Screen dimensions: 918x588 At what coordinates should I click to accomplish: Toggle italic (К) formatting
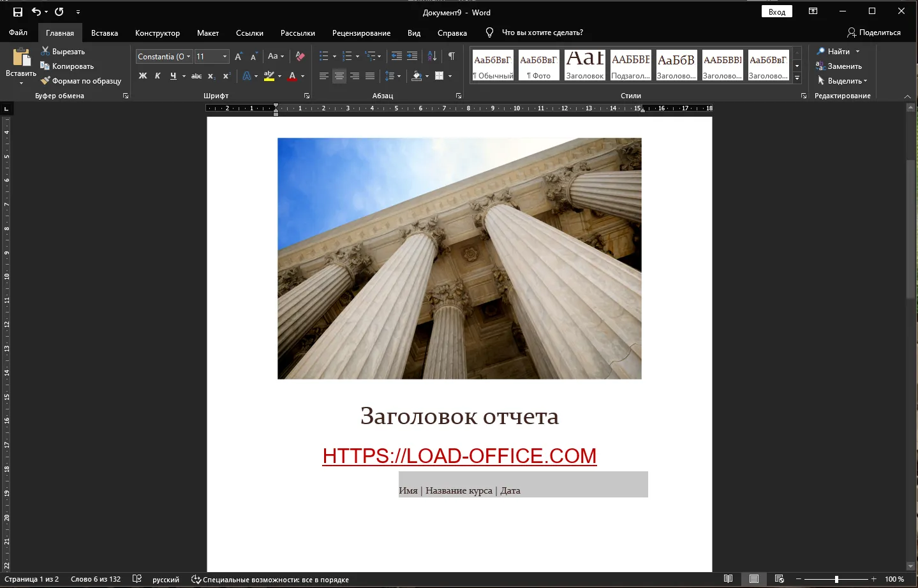pyautogui.click(x=158, y=76)
